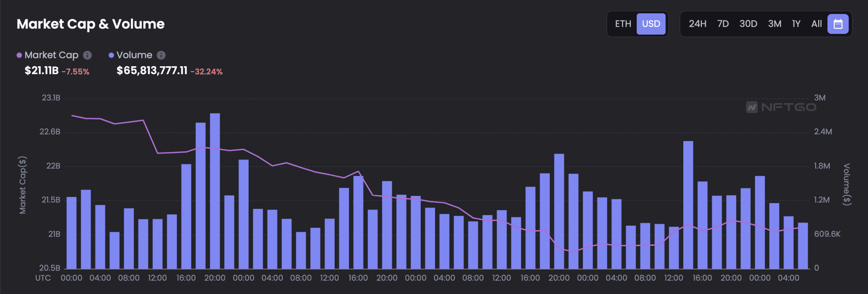The image size is (868, 294).
Task: Select the 7D time range
Action: pyautogui.click(x=723, y=24)
